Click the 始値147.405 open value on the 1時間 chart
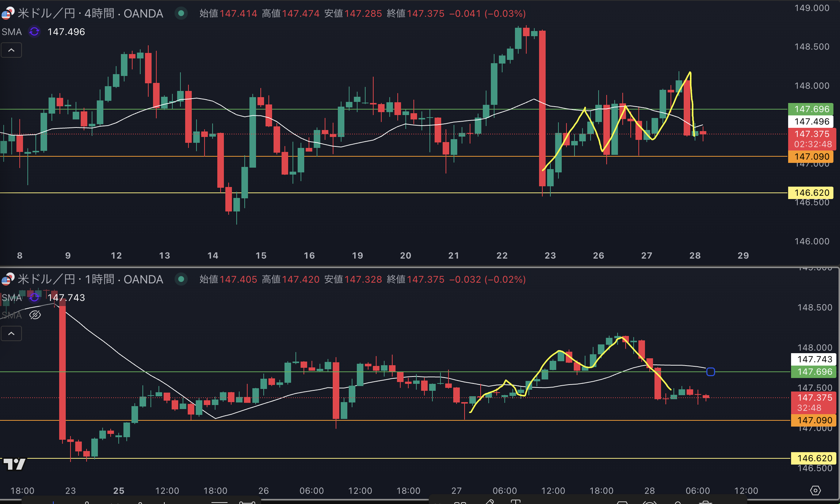 click(x=228, y=279)
